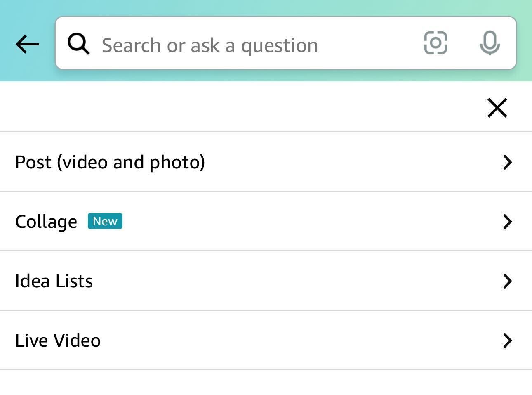The height and width of the screenshot is (395, 532).
Task: Start voice search with the microphone
Action: pyautogui.click(x=490, y=43)
